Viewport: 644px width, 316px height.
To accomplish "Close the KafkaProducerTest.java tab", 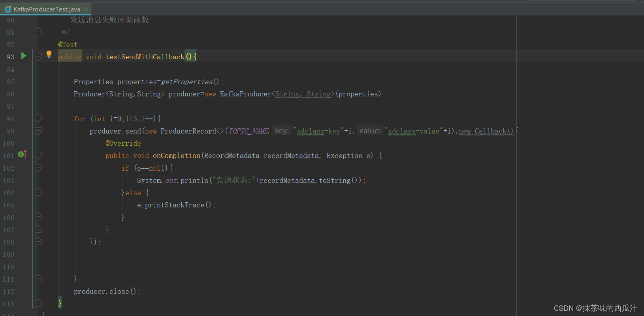I will tap(86, 9).
